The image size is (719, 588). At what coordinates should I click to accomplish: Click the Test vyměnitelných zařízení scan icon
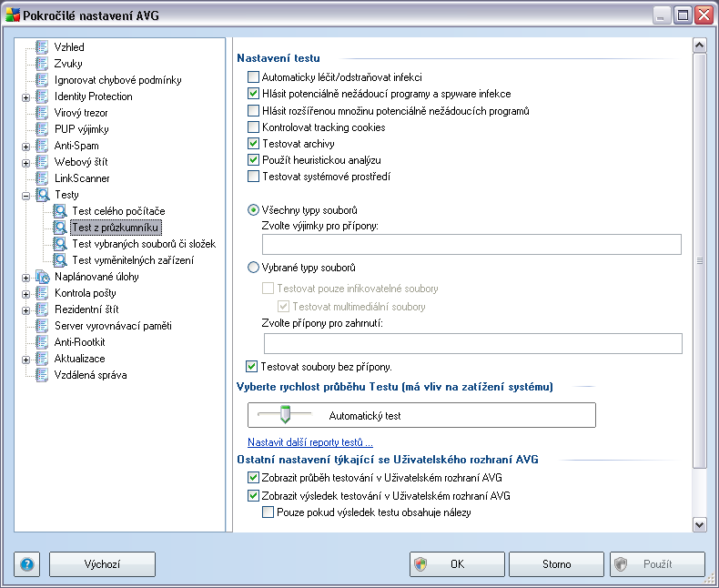(x=59, y=260)
